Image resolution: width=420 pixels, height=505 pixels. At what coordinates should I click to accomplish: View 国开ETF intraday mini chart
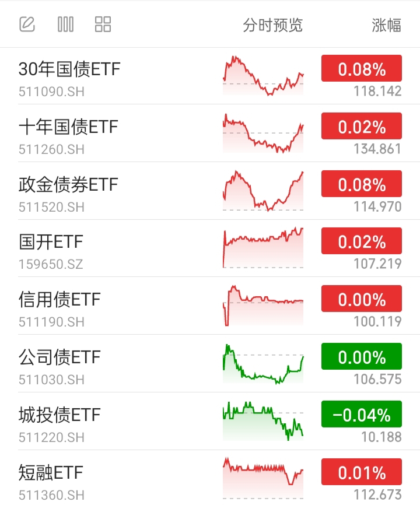coord(263,248)
